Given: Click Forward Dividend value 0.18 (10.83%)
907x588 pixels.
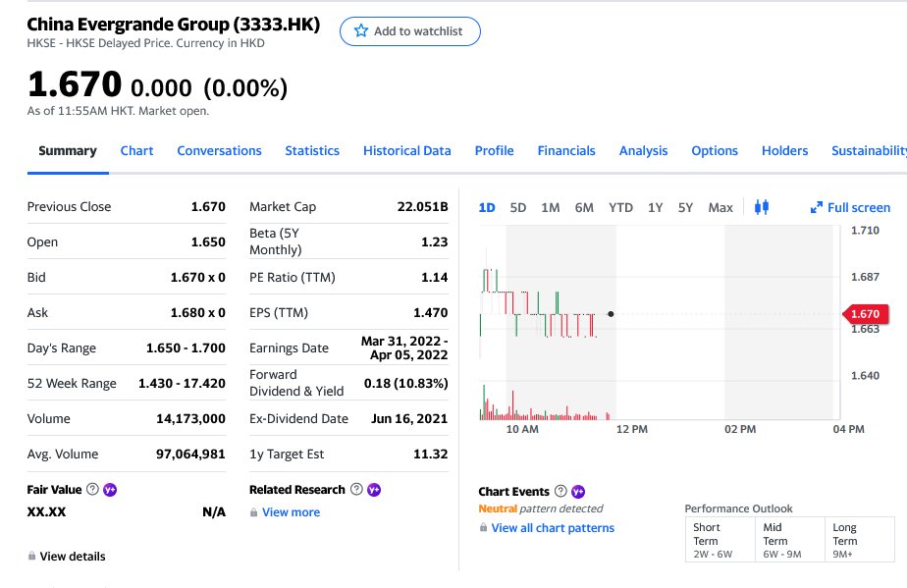Looking at the screenshot, I should point(406,383).
